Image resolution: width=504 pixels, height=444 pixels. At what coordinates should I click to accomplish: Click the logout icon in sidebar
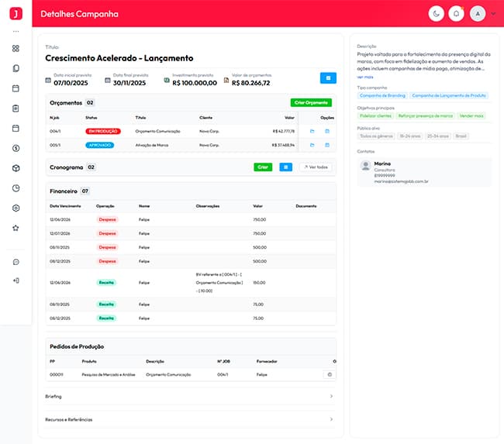click(x=16, y=281)
